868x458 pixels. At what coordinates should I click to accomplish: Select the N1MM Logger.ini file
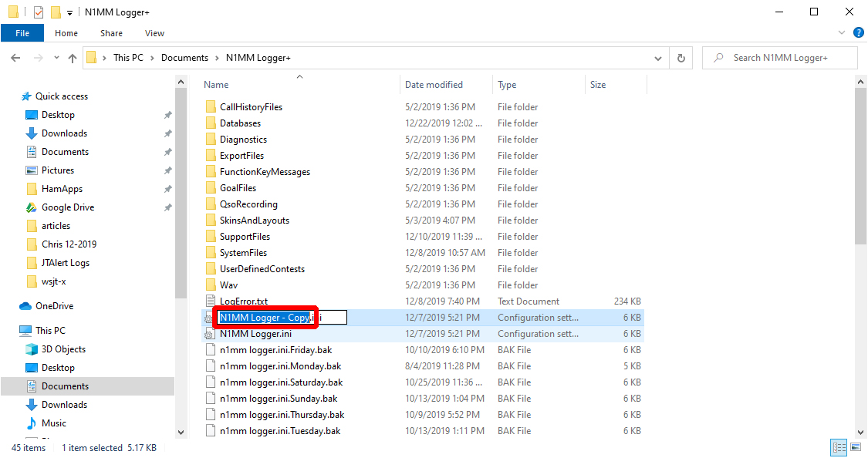[x=255, y=334]
